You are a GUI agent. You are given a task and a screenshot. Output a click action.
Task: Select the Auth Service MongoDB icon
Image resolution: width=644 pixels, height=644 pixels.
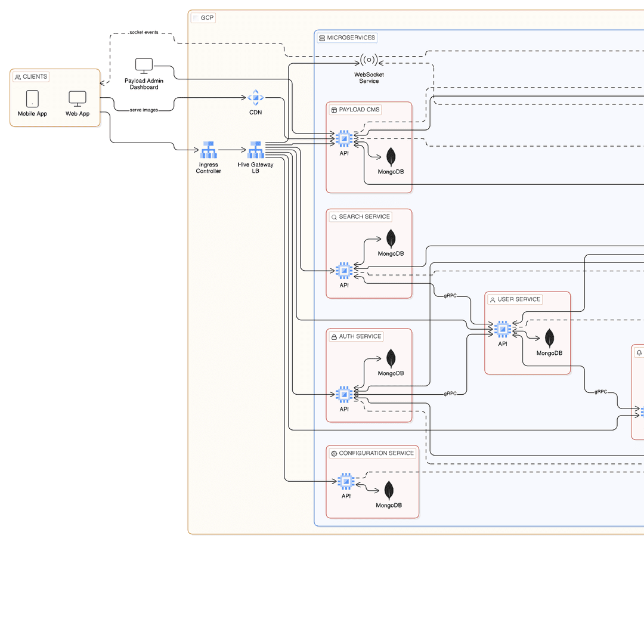pos(391,359)
